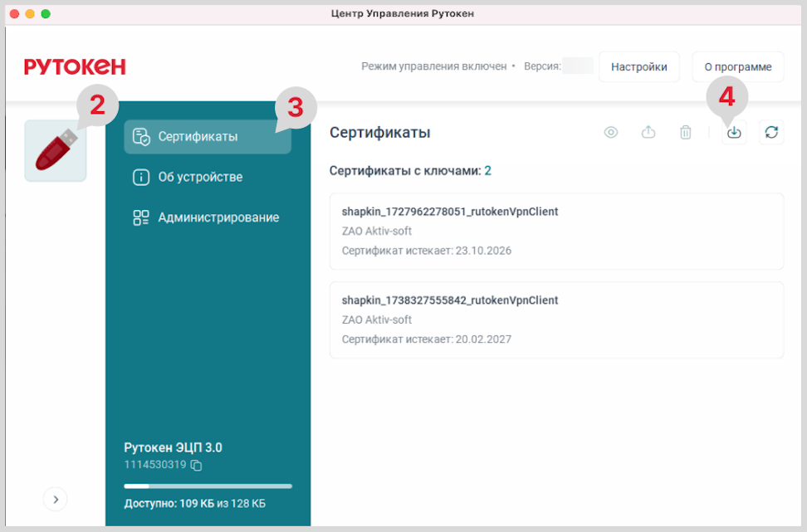Click the Сертификаты sidebar icon
The image size is (807, 532).
click(x=141, y=137)
